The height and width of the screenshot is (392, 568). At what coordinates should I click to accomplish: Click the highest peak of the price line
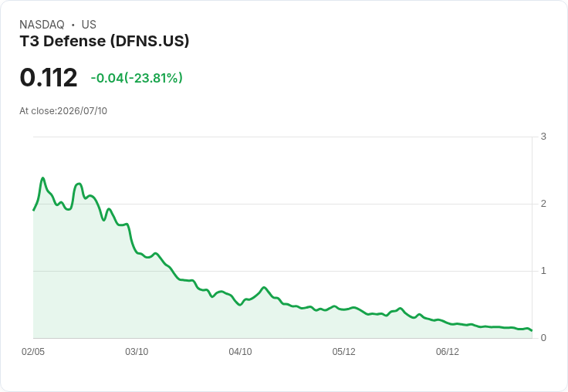[x=43, y=178]
